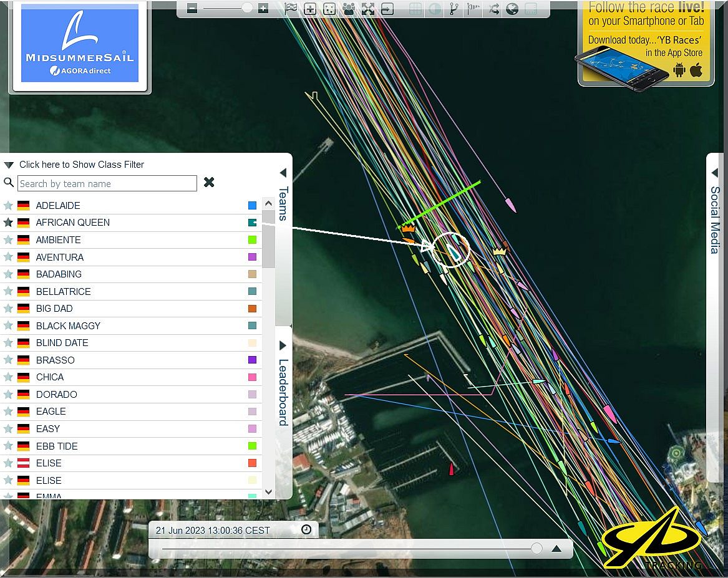Viewport: 728px width, 578px height.
Task: Unstar the AFRICAN QUEEN team
Action: point(8,223)
